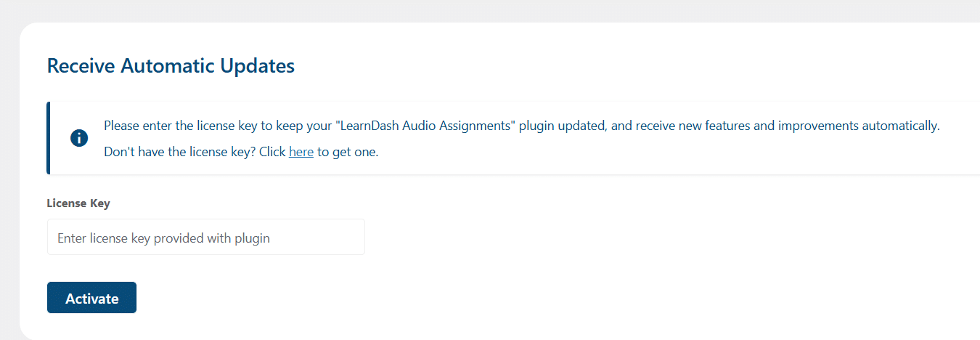Click "Please enter the license key" sentence start
Screen dimensions: 980x340
(x=180, y=126)
